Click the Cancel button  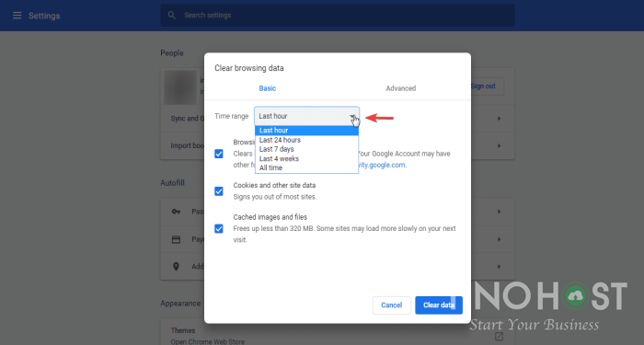[391, 305]
